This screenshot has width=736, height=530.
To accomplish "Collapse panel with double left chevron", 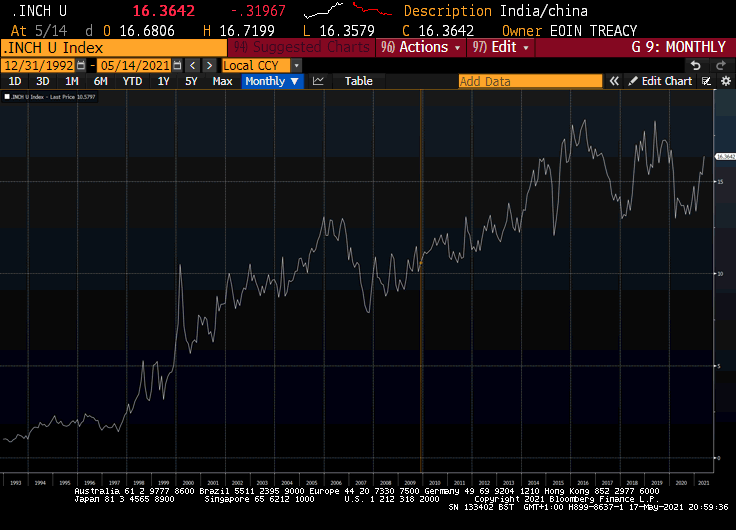I will tap(614, 81).
